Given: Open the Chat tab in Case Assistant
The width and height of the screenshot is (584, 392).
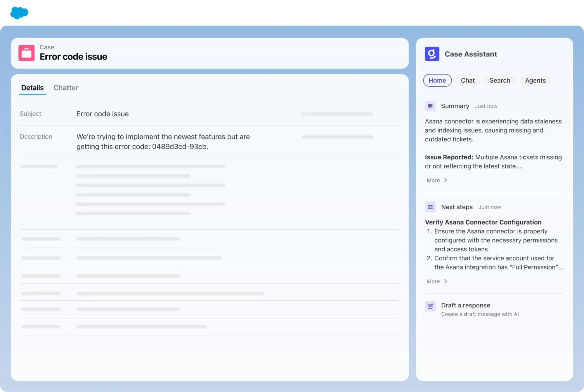Looking at the screenshot, I should pos(467,81).
